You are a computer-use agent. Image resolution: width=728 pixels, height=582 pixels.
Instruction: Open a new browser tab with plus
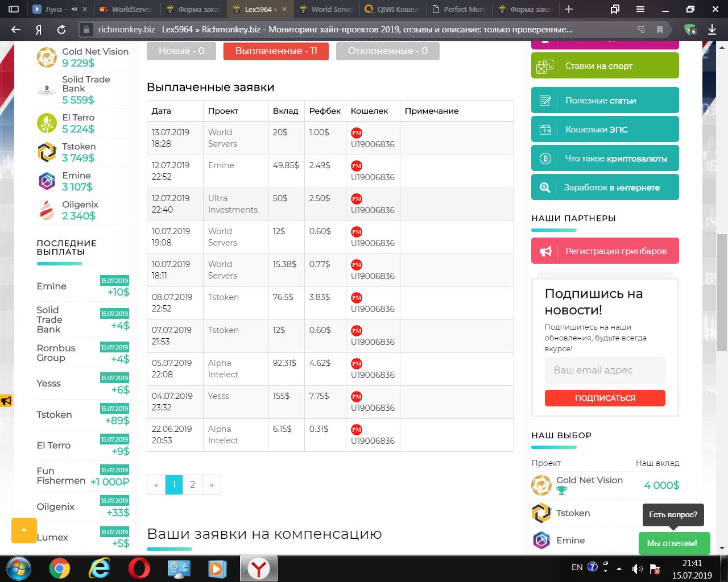click(569, 9)
